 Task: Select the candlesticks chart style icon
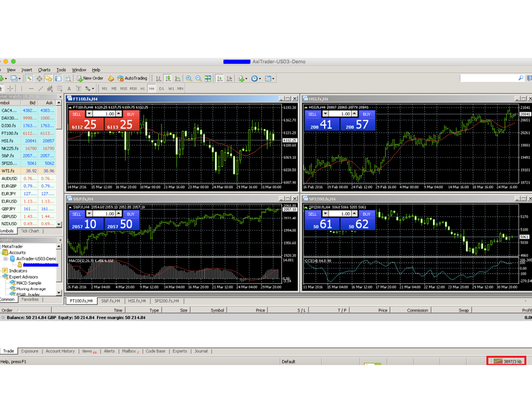(168, 78)
